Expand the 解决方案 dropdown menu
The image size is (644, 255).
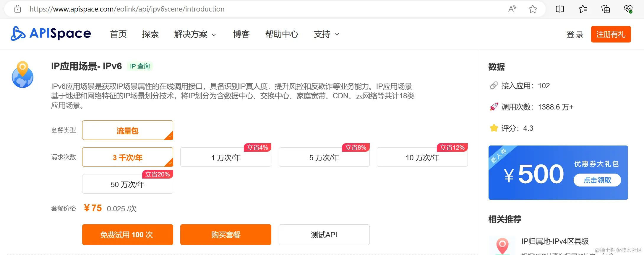click(x=195, y=34)
